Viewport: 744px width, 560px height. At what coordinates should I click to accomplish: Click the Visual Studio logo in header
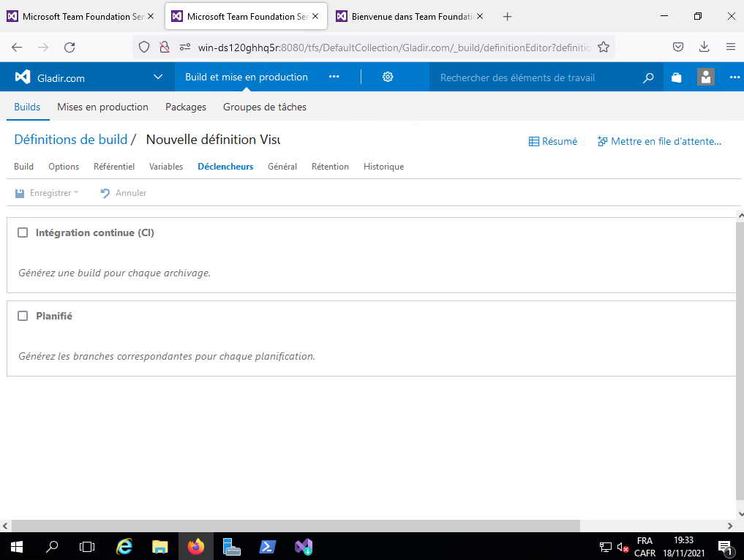click(23, 77)
